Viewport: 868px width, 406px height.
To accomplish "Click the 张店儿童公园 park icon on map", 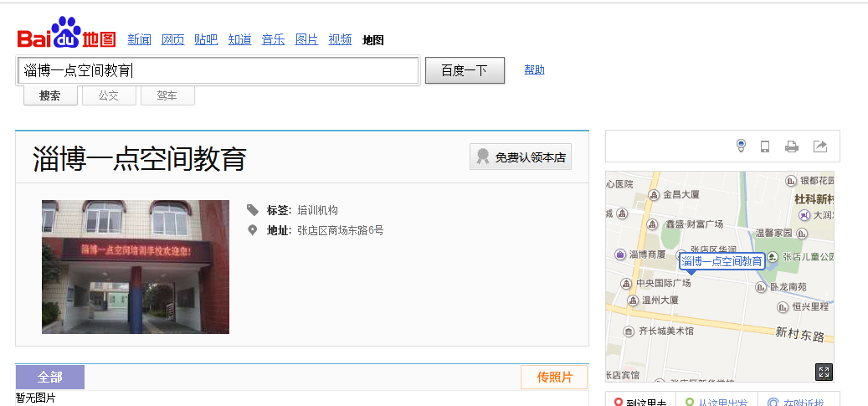I will 773,257.
